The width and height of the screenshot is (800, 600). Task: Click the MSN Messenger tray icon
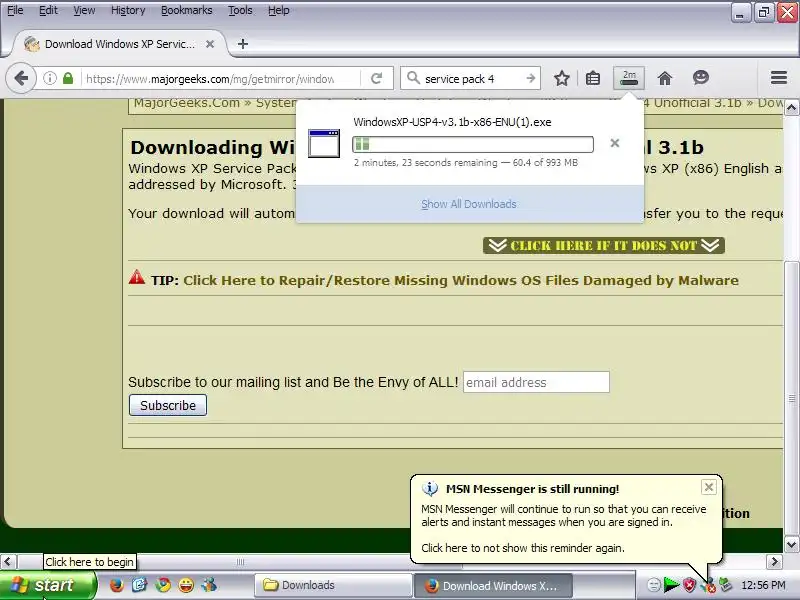pyautogui.click(x=708, y=585)
